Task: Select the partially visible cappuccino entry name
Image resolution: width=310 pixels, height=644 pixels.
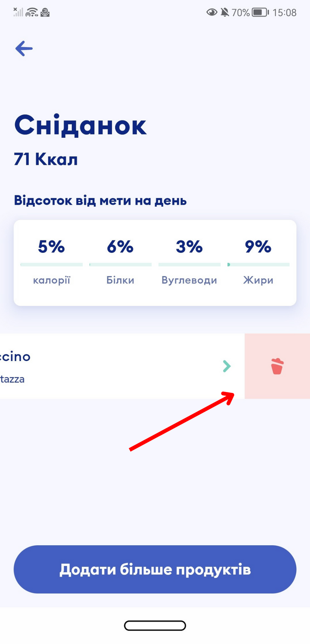Action: (15, 356)
